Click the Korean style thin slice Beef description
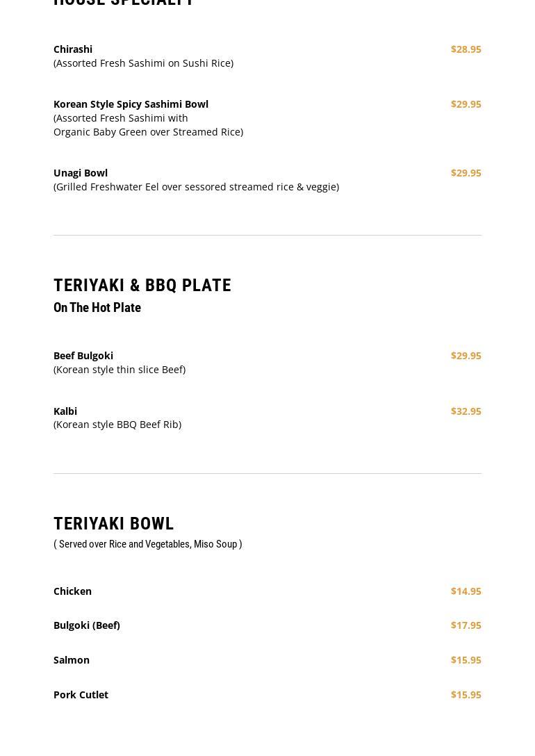Image resolution: width=535 pixels, height=756 pixels. click(120, 370)
